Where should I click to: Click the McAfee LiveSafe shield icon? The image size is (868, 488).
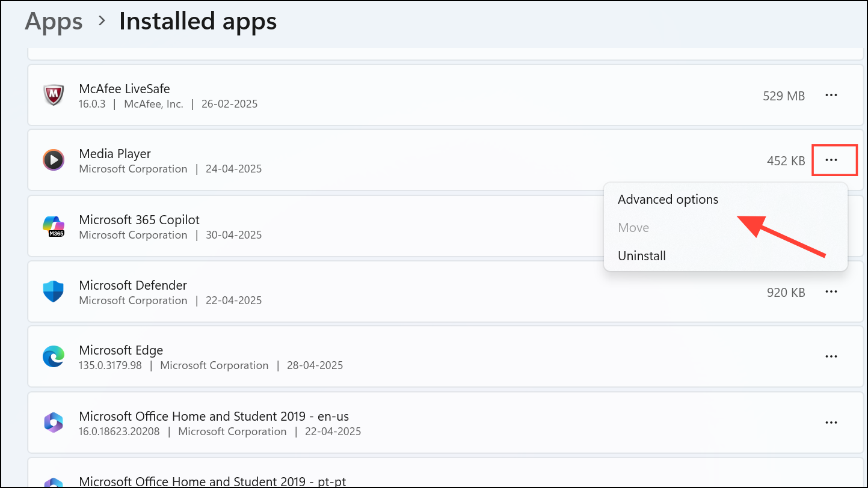pos(54,95)
